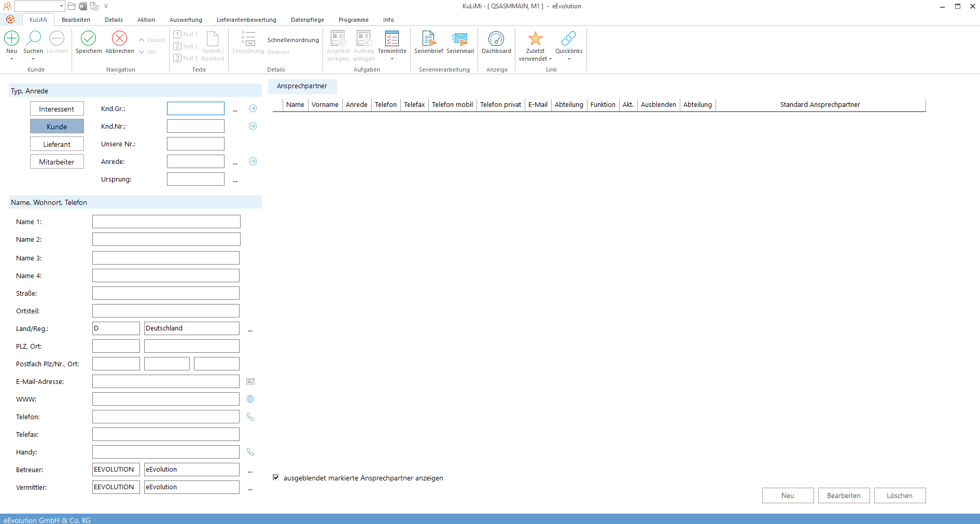Click into the E-Mail-Adresse input field

click(166, 381)
